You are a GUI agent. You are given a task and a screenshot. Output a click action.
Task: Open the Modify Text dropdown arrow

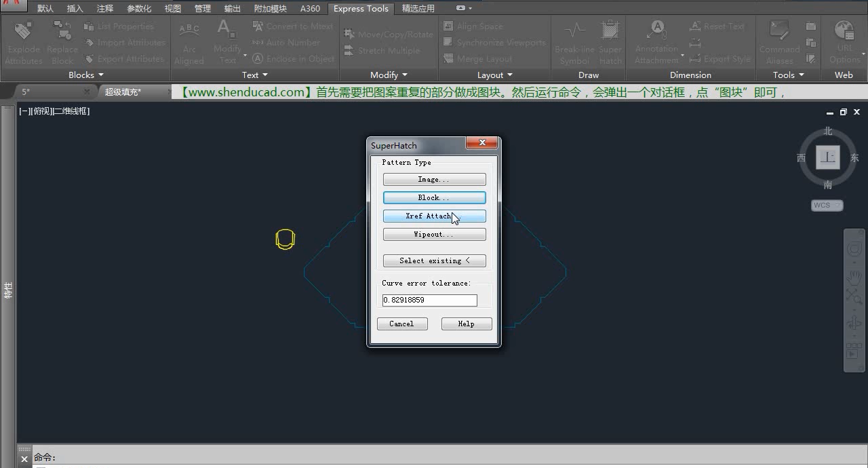(x=245, y=55)
